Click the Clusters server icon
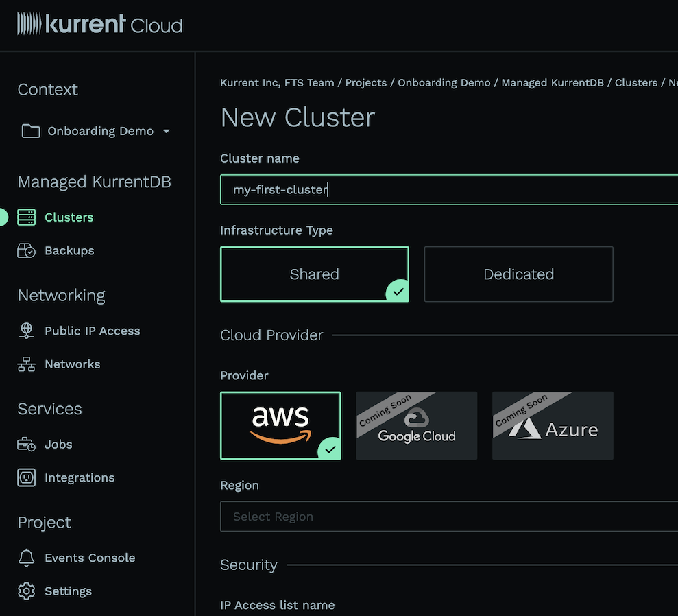 [26, 217]
